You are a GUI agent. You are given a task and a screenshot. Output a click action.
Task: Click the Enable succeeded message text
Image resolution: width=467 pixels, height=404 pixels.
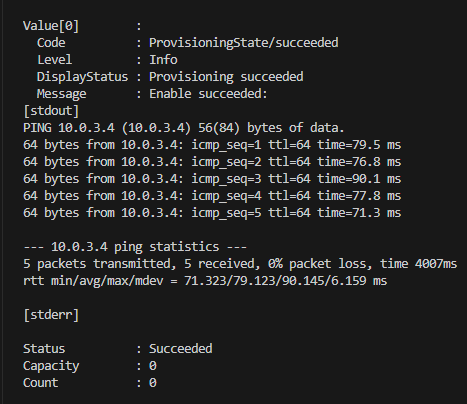click(208, 94)
